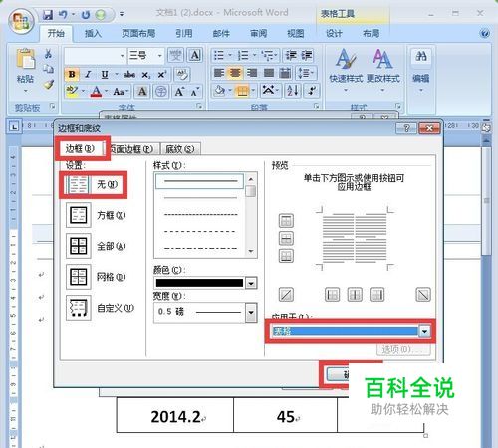Image resolution: width=498 pixels, height=448 pixels.
Task: Open the font name dropdown arrow
Action: coord(123,56)
